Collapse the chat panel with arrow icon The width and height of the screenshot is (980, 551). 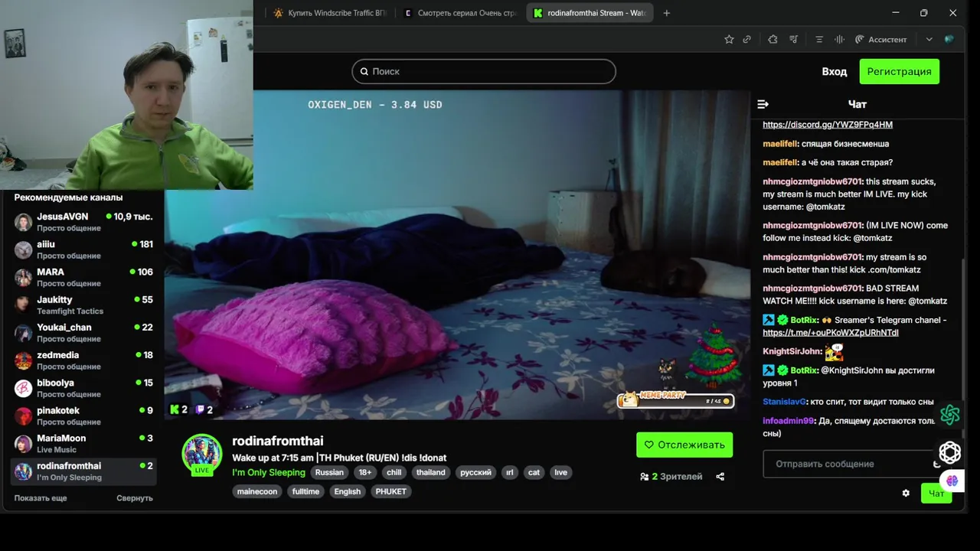[763, 104]
